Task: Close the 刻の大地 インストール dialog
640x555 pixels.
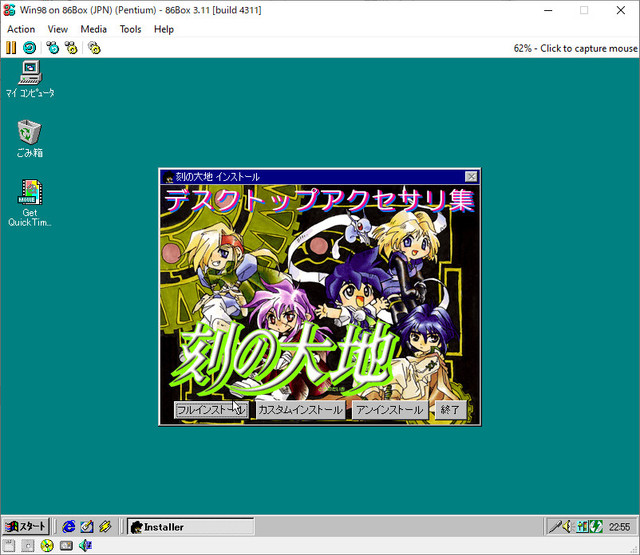Action: (x=471, y=177)
